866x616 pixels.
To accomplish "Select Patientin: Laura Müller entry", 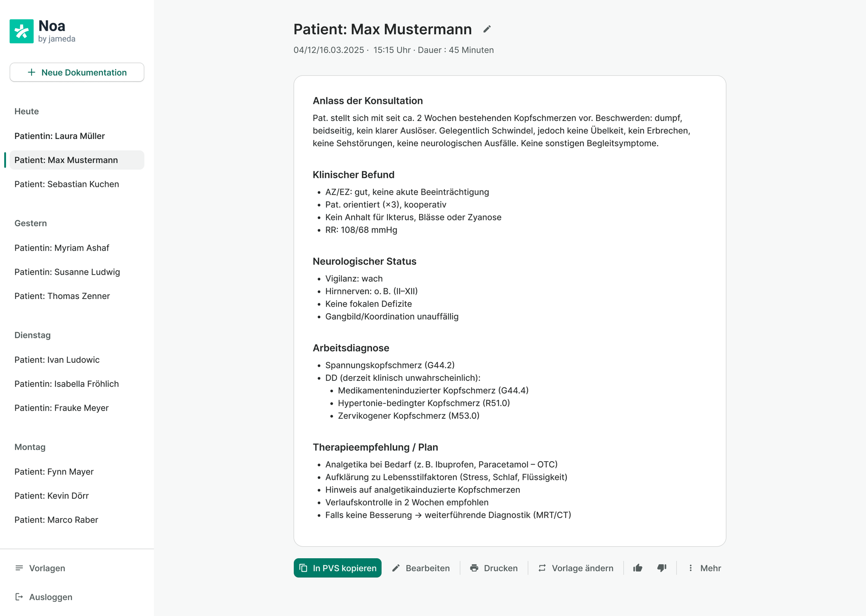I will coord(59,136).
